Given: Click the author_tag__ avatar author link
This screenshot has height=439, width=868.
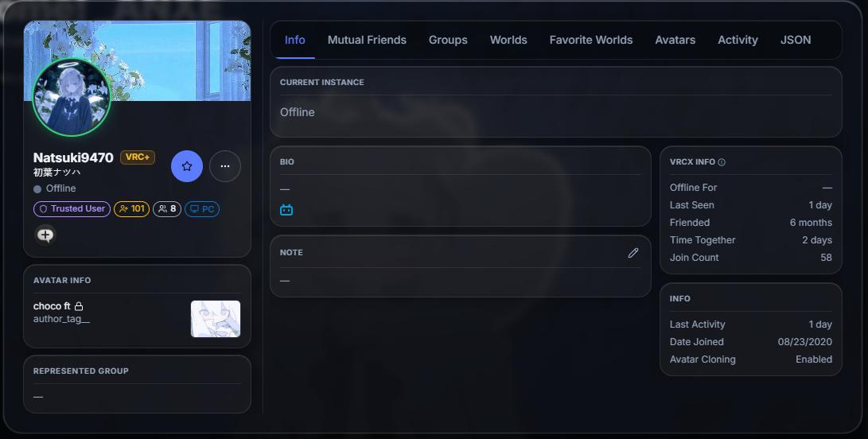Looking at the screenshot, I should (x=61, y=319).
